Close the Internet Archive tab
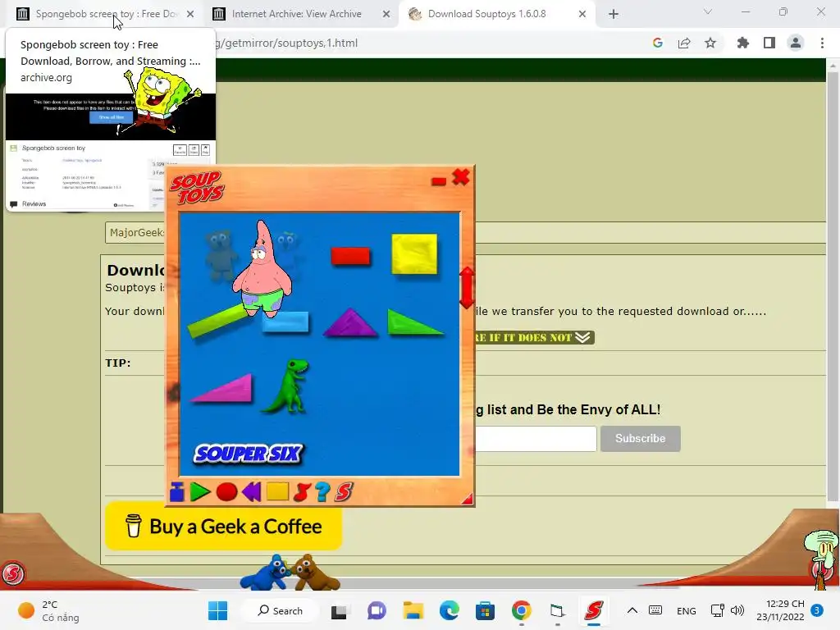This screenshot has height=630, width=840. [x=386, y=14]
